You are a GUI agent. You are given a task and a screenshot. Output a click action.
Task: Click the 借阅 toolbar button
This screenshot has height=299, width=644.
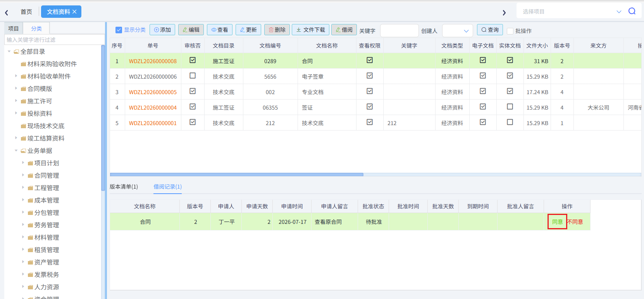tap(344, 30)
